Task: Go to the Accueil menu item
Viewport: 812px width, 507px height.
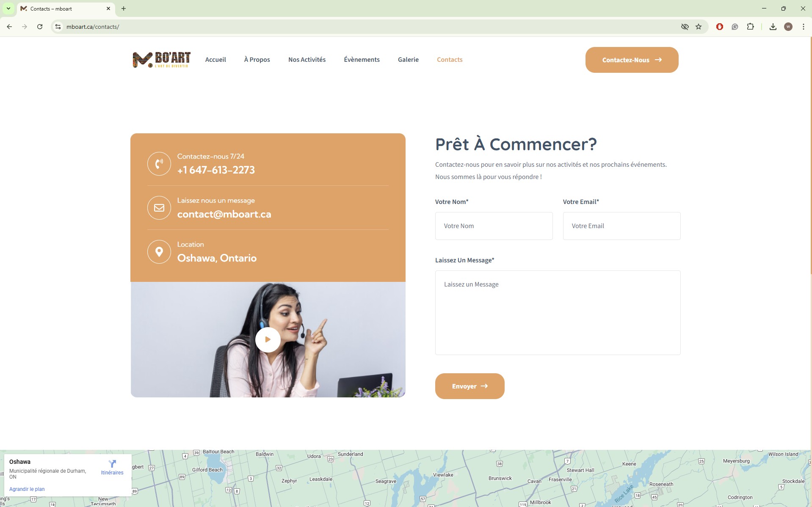Action: 215,60
